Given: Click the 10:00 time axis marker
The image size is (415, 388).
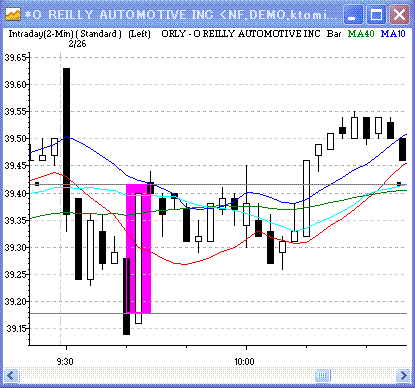Looking at the screenshot, I should click(244, 362).
